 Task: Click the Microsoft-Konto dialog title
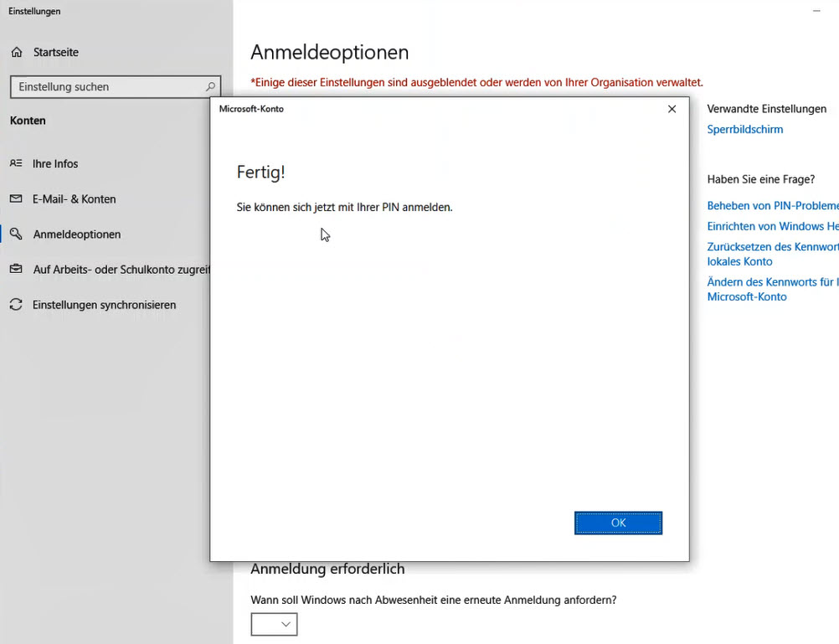tap(251, 109)
